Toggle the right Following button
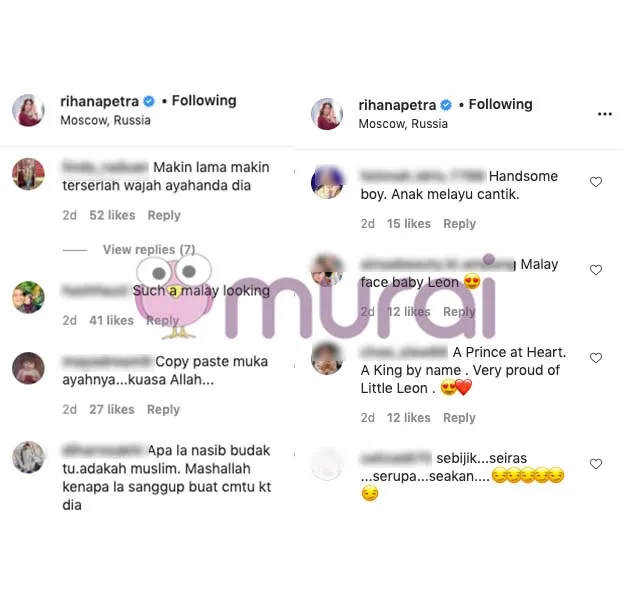Screen dimensions: 636x600 [501, 104]
